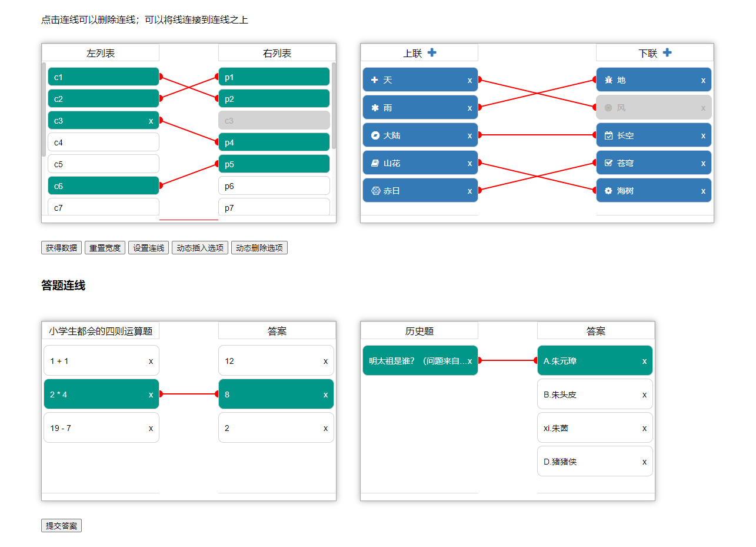Image resolution: width=756 pixels, height=547 pixels.
Task: Select item p5 in the right list
Action: point(274,164)
